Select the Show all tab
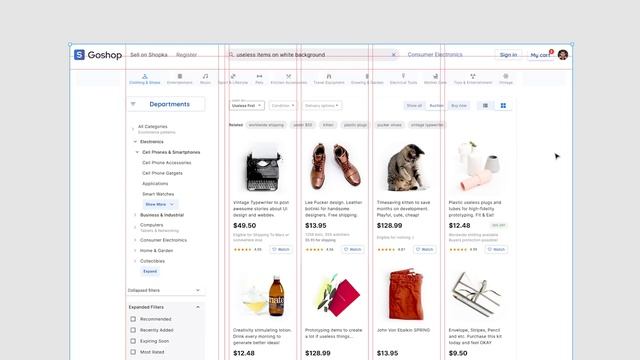The width and height of the screenshot is (640, 360). coord(414,106)
